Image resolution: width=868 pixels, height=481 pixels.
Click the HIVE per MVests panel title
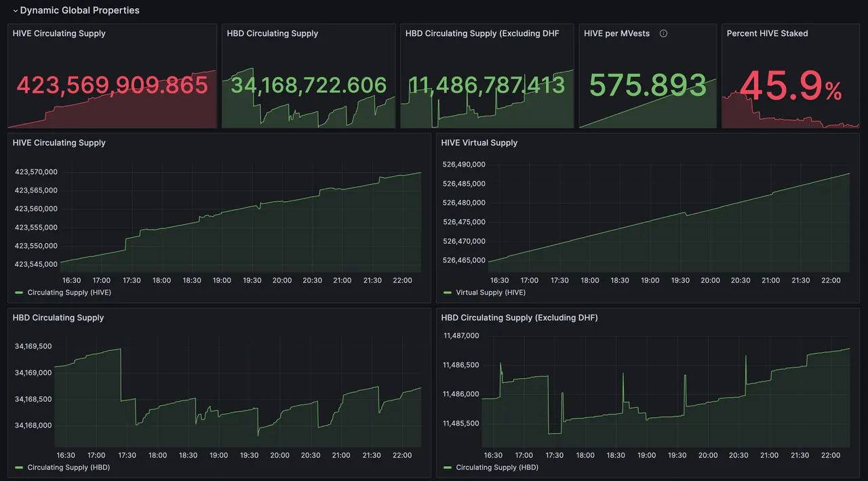[x=616, y=33]
